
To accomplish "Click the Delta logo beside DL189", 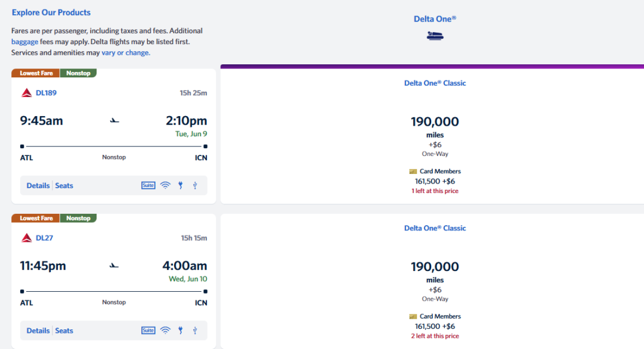I will click(x=26, y=93).
